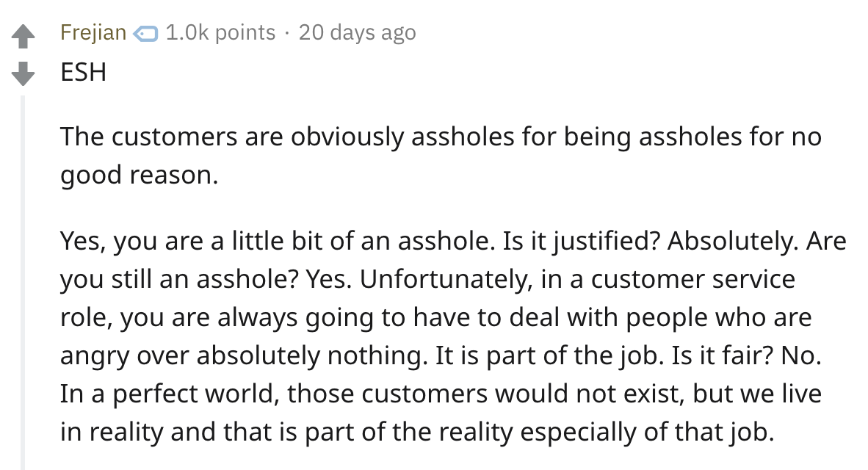Open Frejian's user profile
The height and width of the screenshot is (470, 868).
pyautogui.click(x=93, y=32)
